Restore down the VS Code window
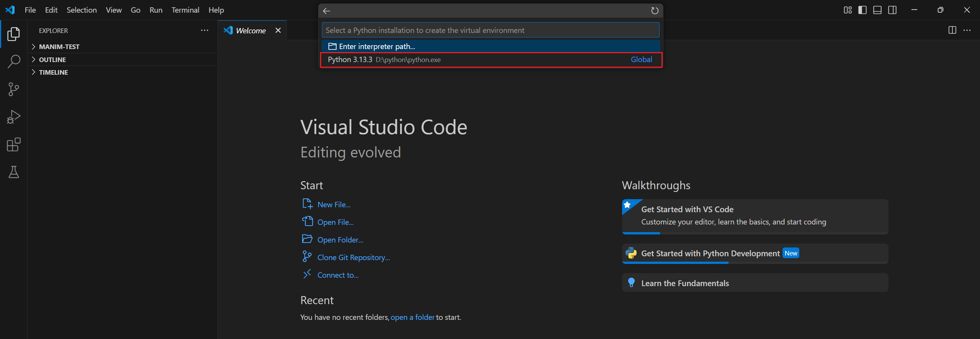The image size is (980, 339). point(940,10)
